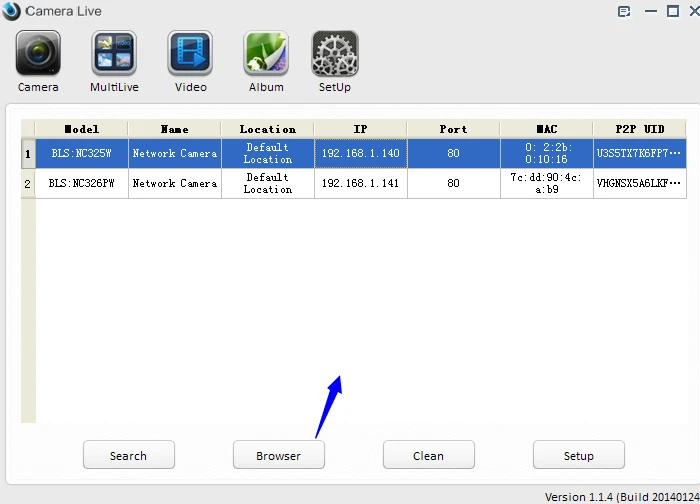The image size is (700, 504).
Task: Click the P2P UID column header
Action: [639, 129]
